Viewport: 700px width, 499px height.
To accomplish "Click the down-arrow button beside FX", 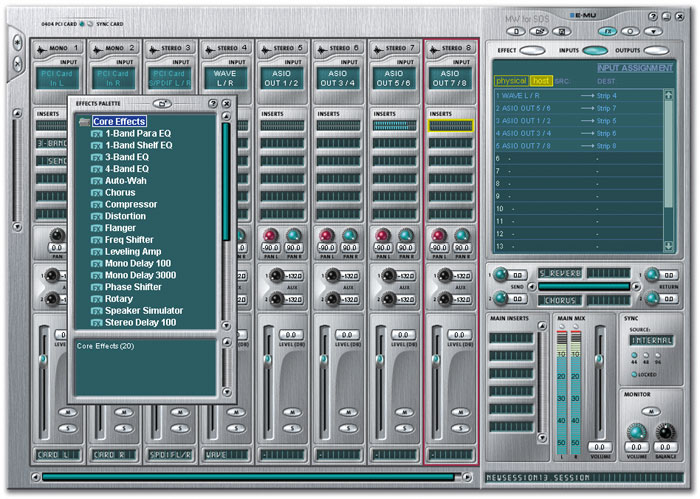I will [x=653, y=31].
